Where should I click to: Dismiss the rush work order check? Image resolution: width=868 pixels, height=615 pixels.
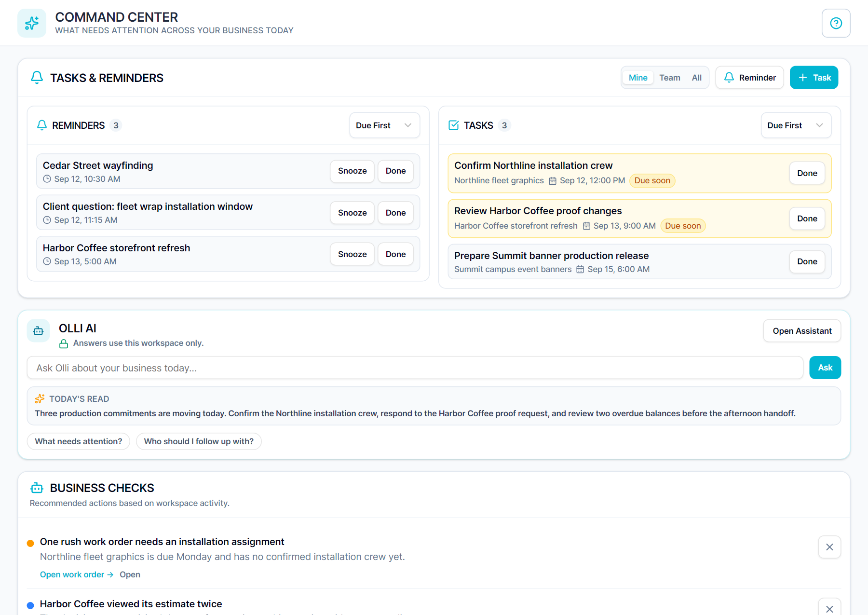point(829,547)
